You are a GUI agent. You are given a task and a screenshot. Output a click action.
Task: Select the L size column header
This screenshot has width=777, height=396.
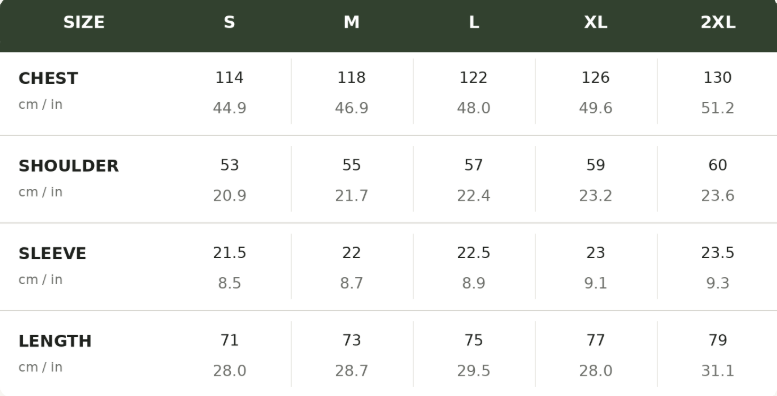tap(474, 22)
